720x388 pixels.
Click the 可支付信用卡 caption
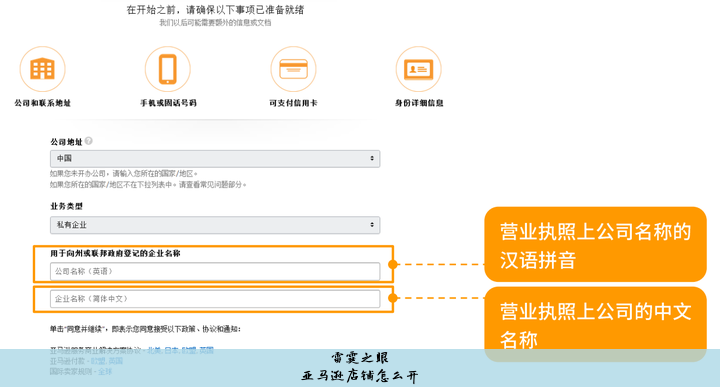click(293, 103)
